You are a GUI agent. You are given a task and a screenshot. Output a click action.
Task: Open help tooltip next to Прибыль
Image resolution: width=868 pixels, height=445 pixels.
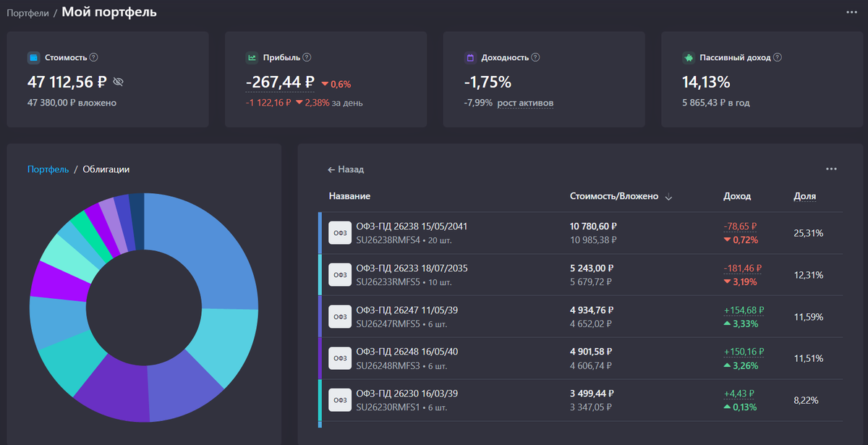coord(307,57)
